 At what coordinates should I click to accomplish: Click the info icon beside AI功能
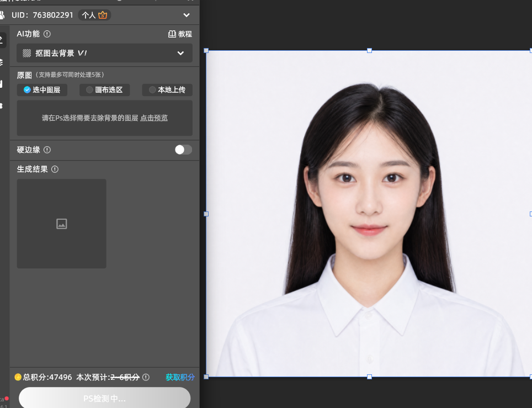point(47,34)
